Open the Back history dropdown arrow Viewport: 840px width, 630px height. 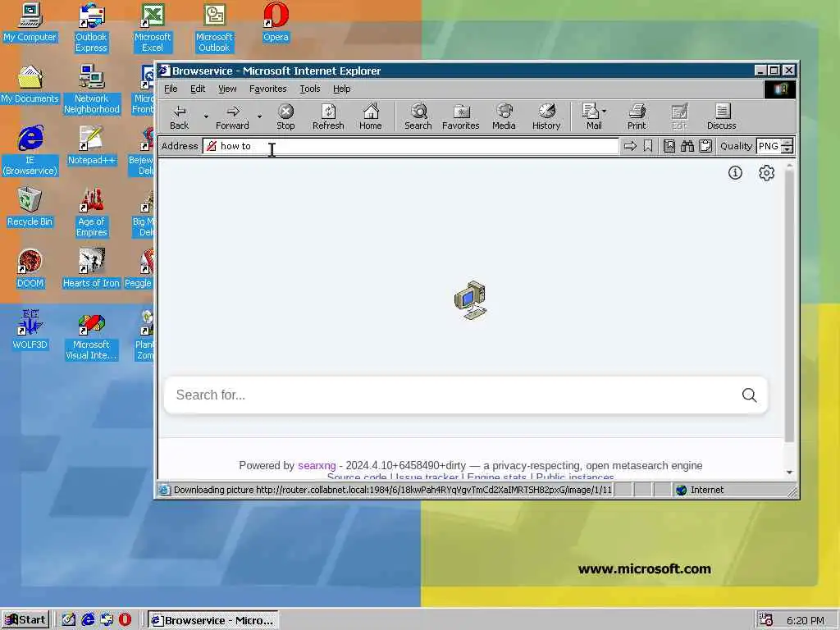tap(206, 116)
